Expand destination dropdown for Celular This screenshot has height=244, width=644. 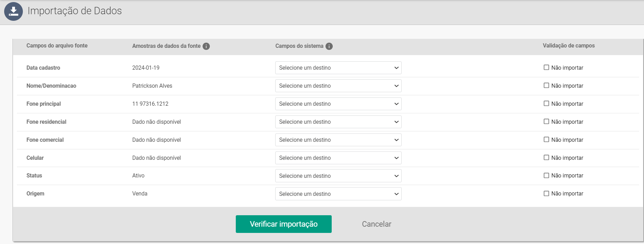(338, 158)
